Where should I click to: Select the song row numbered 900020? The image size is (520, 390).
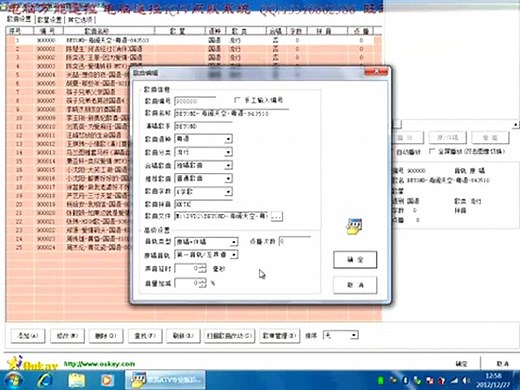[x=68, y=213]
